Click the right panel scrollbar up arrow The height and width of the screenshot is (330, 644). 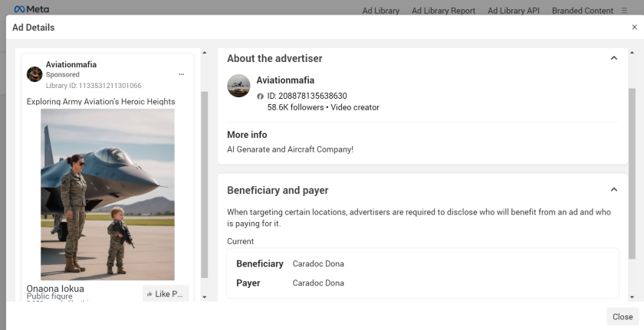(x=632, y=52)
